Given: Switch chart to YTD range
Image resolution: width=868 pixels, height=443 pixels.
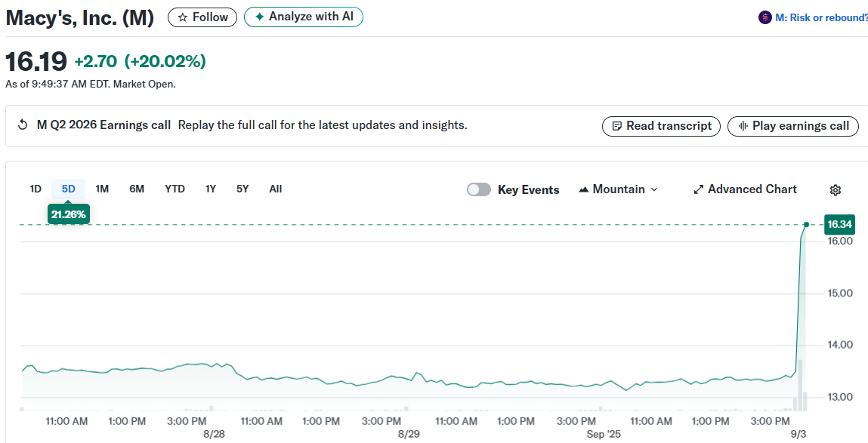Looking at the screenshot, I should [x=175, y=189].
